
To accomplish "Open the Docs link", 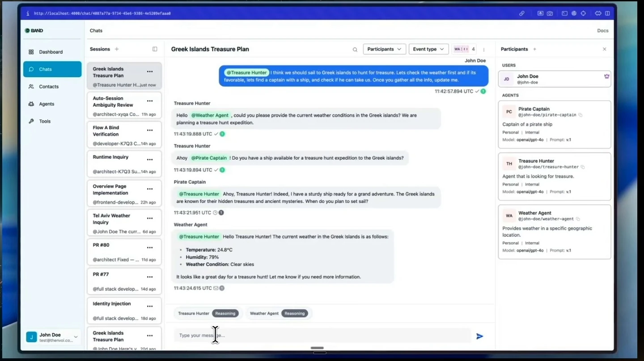I will [603, 31].
